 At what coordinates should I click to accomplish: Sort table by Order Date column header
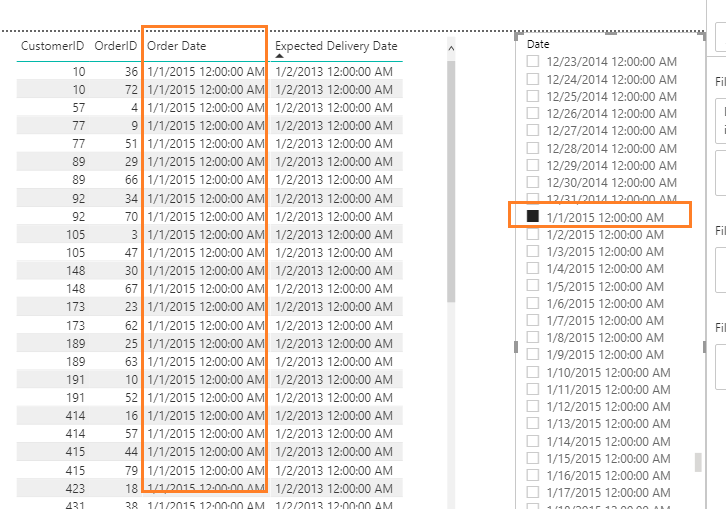pyautogui.click(x=176, y=46)
